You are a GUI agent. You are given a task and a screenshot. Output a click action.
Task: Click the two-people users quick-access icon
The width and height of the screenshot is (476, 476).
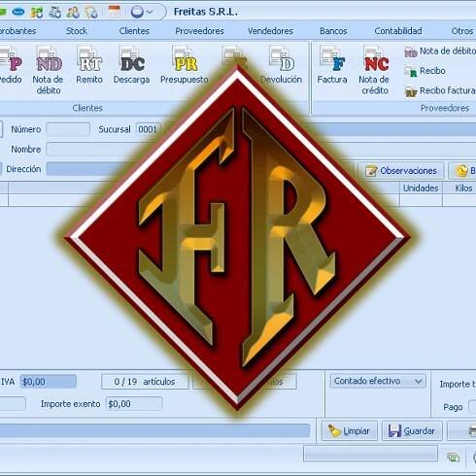tap(73, 13)
